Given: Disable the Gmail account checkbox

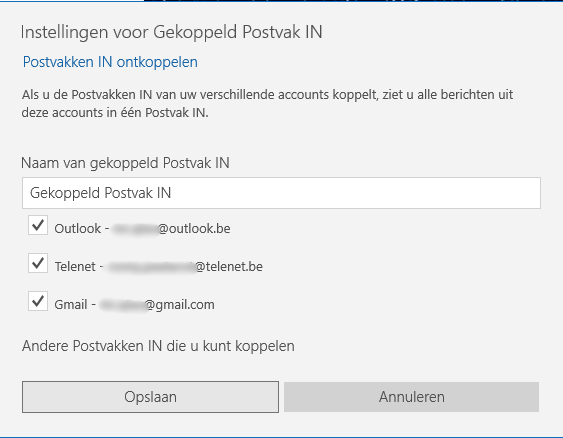Looking at the screenshot, I should [38, 301].
